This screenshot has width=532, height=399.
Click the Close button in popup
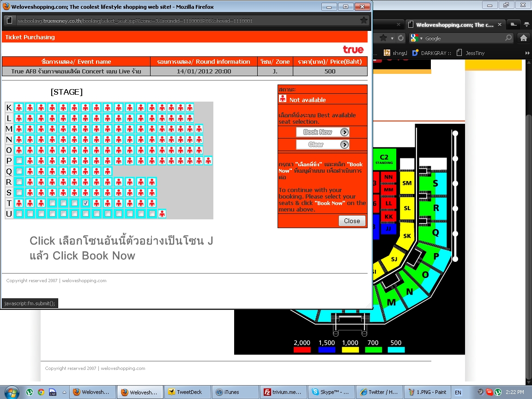coord(352,221)
